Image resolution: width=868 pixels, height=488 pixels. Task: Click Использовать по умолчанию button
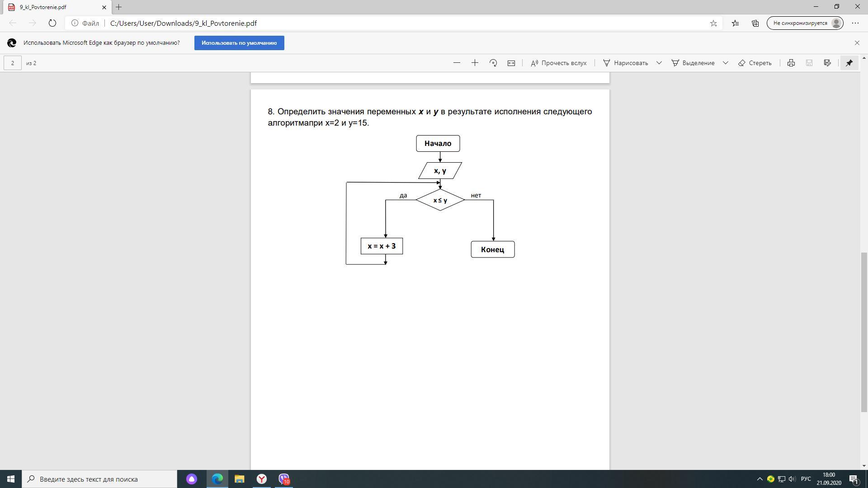(239, 43)
